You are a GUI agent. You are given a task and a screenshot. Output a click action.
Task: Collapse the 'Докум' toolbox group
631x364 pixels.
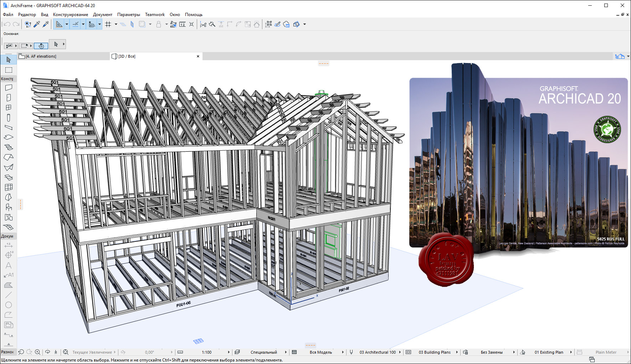[8, 236]
